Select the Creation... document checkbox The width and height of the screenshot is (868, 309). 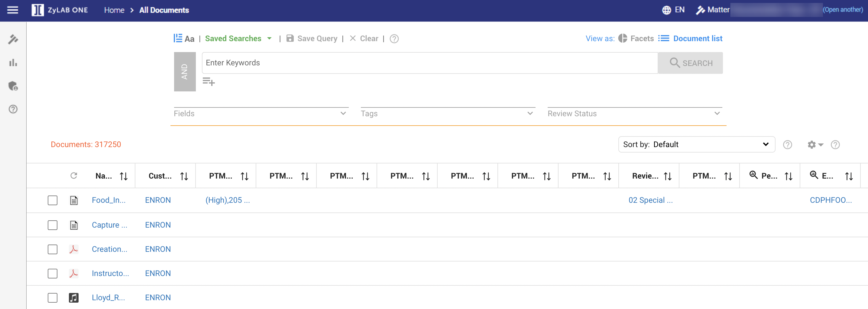tap(53, 249)
